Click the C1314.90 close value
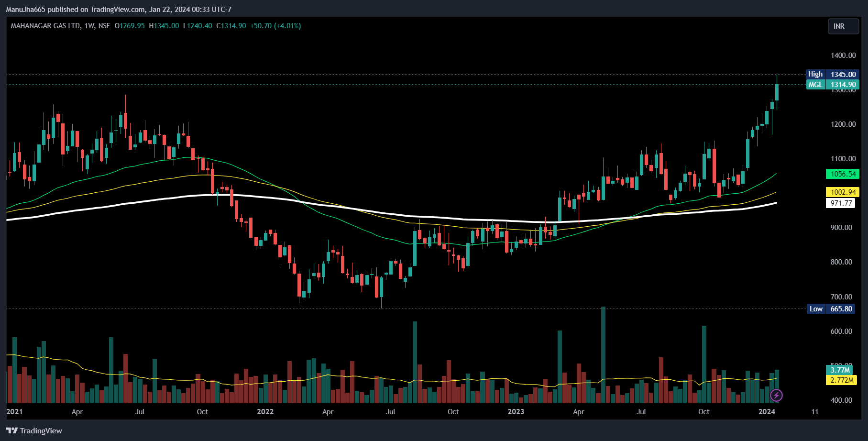868x441 pixels. 231,26
